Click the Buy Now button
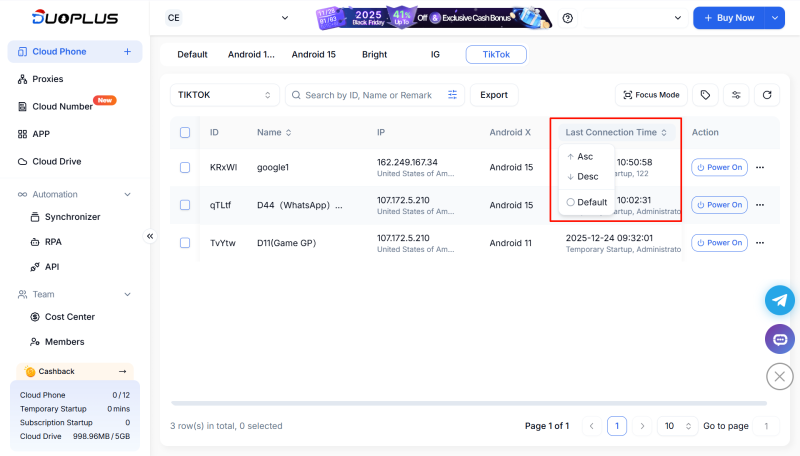800x456 pixels. (729, 18)
